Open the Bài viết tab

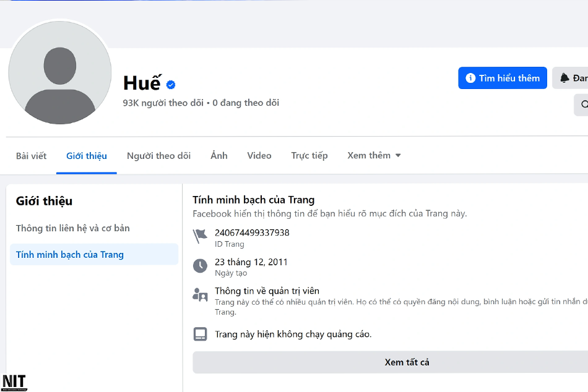coord(31,156)
